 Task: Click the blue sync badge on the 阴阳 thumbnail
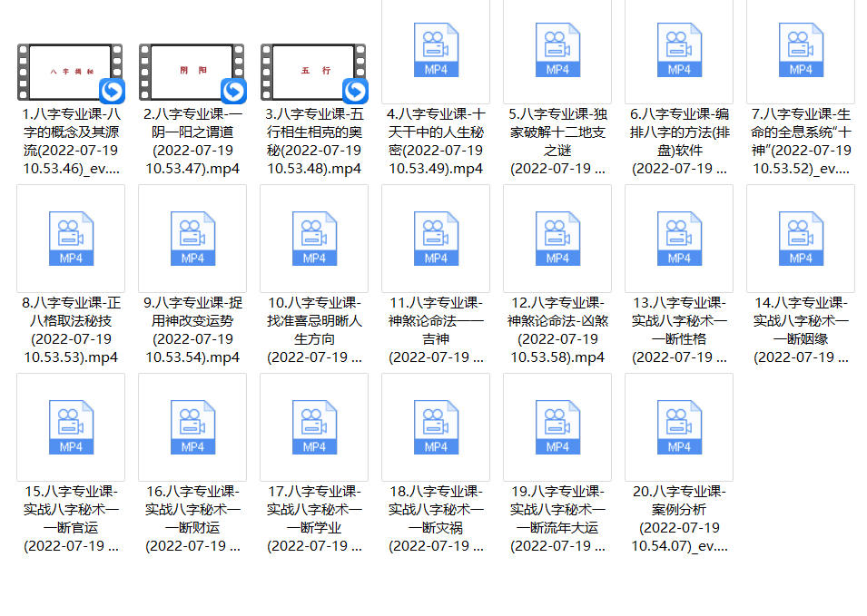233,91
